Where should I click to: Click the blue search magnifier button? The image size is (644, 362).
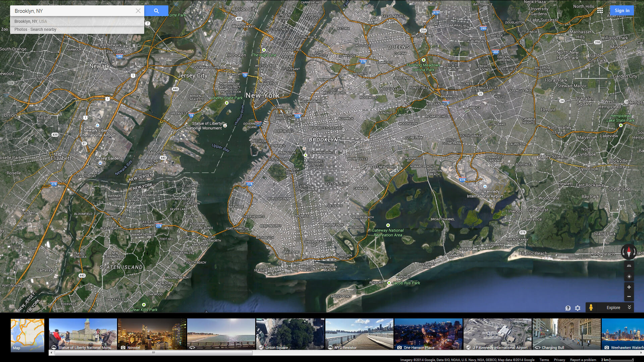point(156,11)
